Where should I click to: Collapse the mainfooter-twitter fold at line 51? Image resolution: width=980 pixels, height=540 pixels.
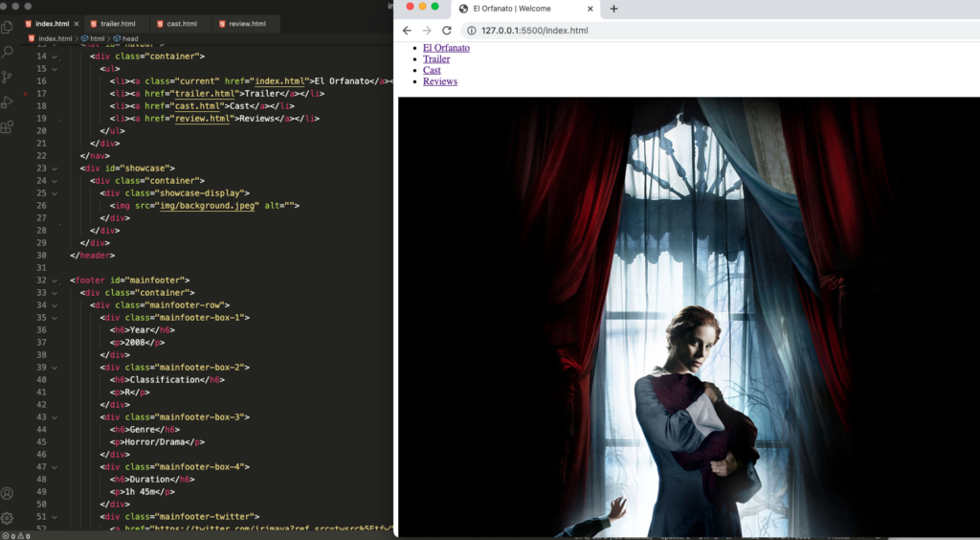click(55, 517)
